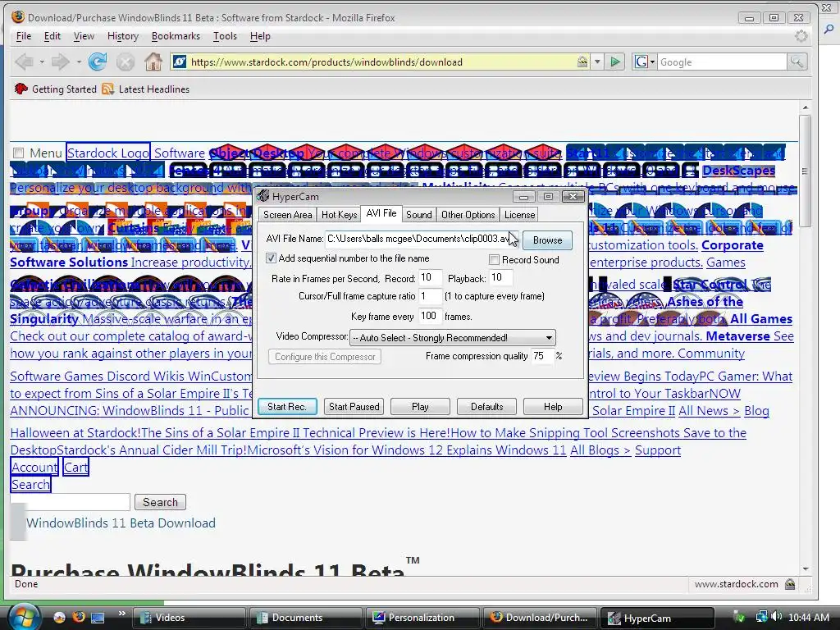
Task: Click the Firefox throbber activity icon
Action: pyautogui.click(x=801, y=36)
